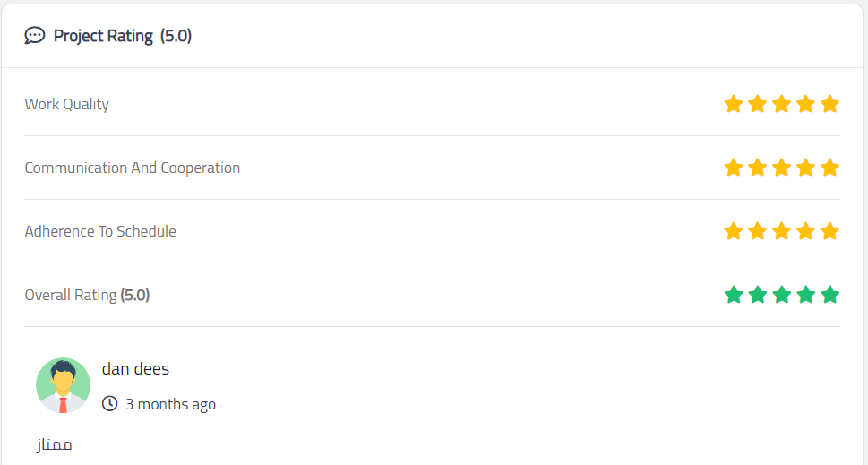This screenshot has height=465, width=868.
Task: Click the clock icon beside 3 months ago
Action: [109, 403]
